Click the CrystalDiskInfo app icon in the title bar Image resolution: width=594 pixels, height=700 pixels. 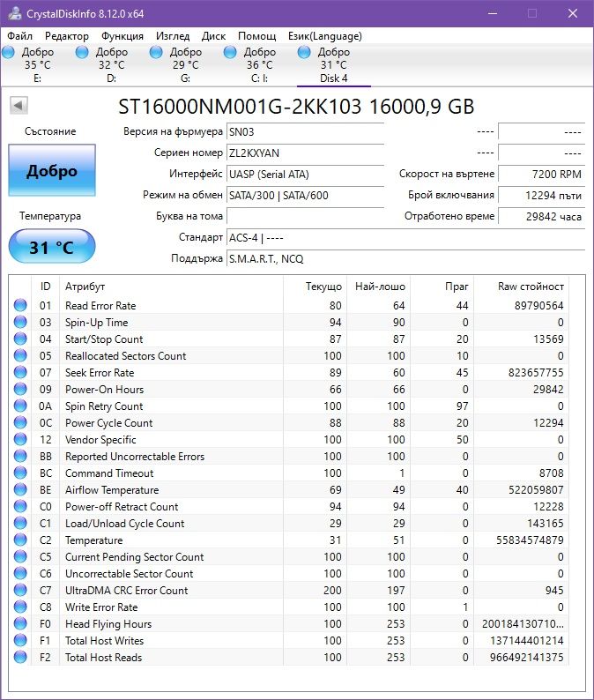pyautogui.click(x=15, y=13)
